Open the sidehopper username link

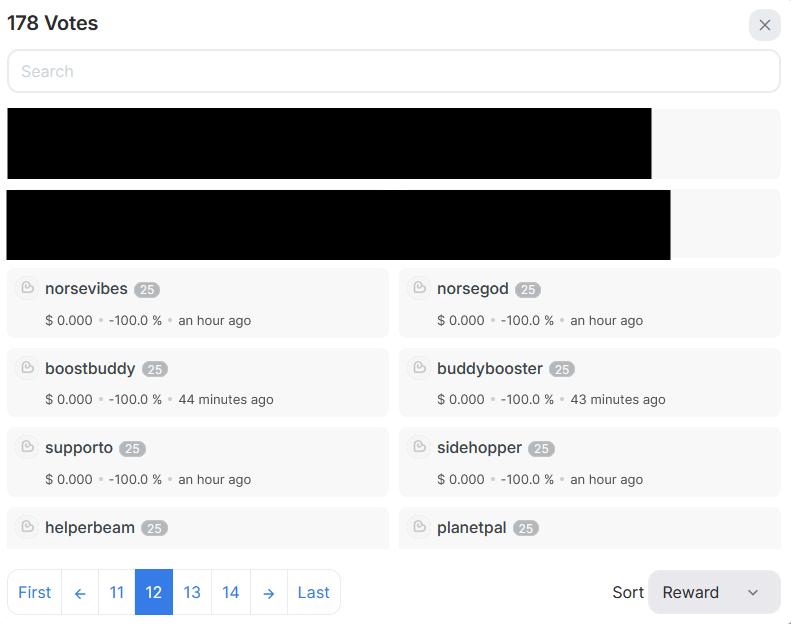479,448
